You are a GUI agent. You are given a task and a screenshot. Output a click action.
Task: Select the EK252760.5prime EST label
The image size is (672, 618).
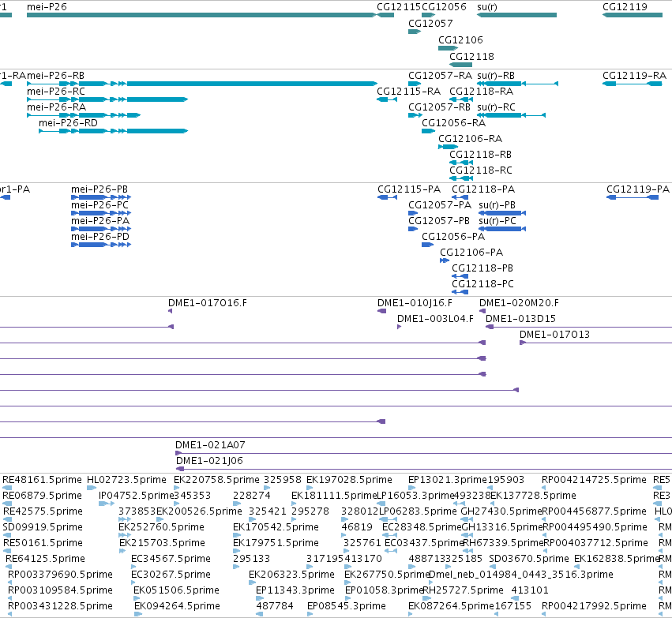pyautogui.click(x=162, y=526)
